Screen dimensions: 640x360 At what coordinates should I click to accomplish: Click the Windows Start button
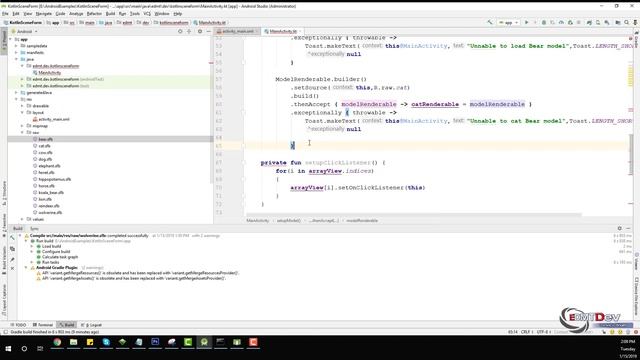point(8,349)
